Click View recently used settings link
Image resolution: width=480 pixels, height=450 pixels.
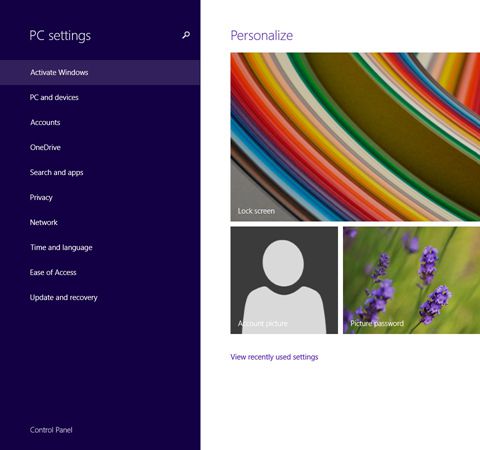[274, 357]
